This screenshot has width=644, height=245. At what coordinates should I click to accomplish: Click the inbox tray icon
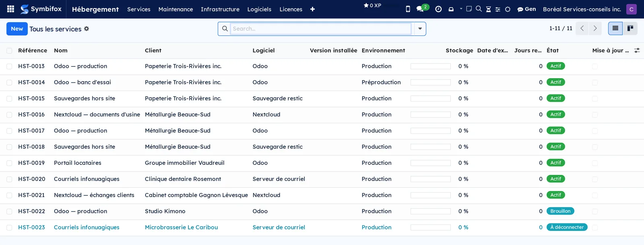point(451,9)
